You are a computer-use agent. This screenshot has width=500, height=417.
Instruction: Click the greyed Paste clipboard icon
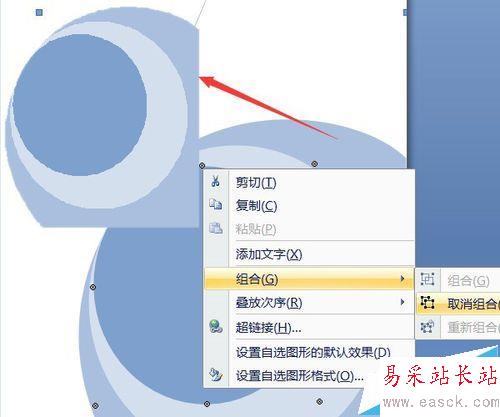click(216, 228)
